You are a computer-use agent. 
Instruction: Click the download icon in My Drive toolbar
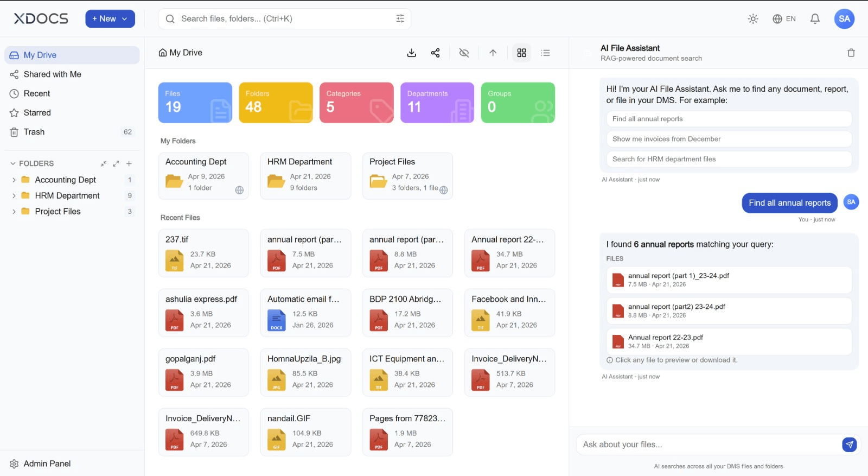click(412, 53)
